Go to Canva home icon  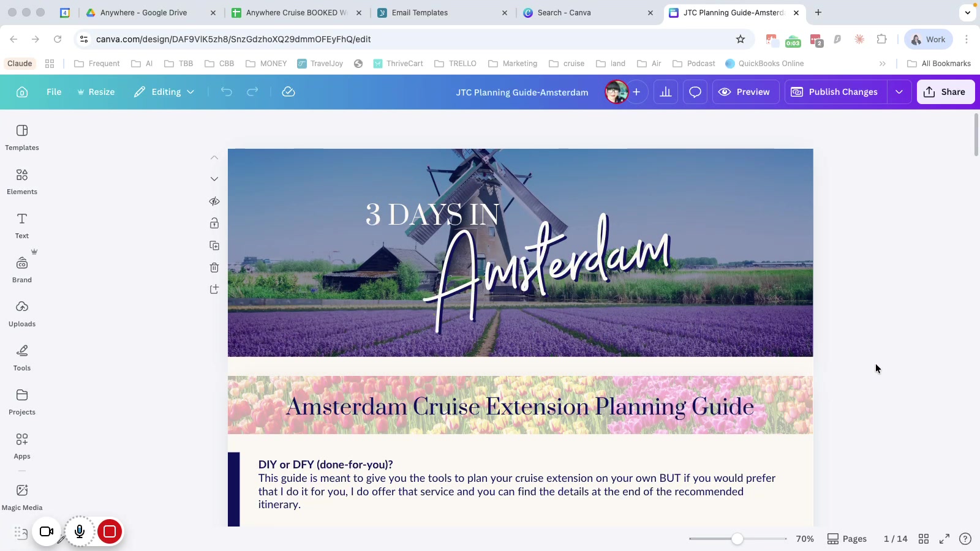tap(22, 92)
